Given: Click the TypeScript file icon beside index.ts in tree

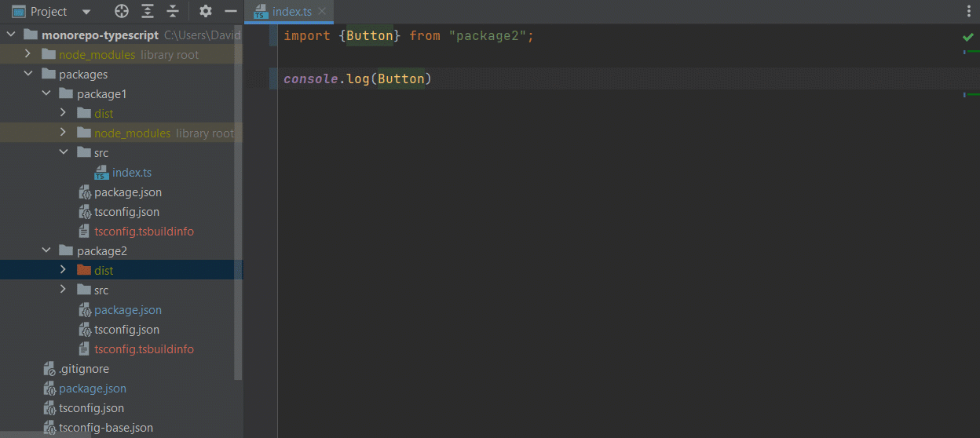Looking at the screenshot, I should 101,173.
